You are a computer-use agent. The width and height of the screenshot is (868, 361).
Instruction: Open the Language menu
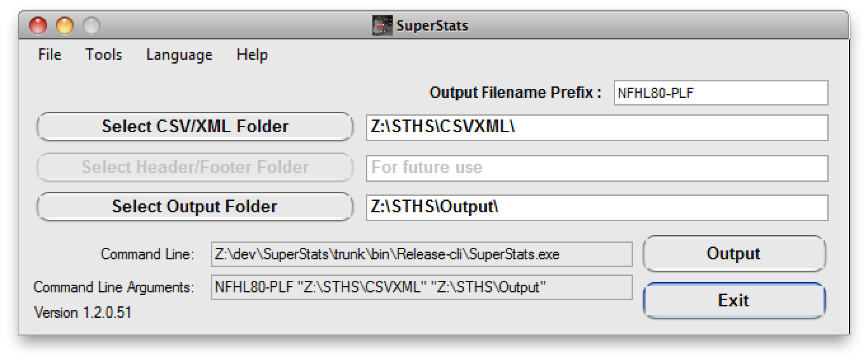coord(179,55)
